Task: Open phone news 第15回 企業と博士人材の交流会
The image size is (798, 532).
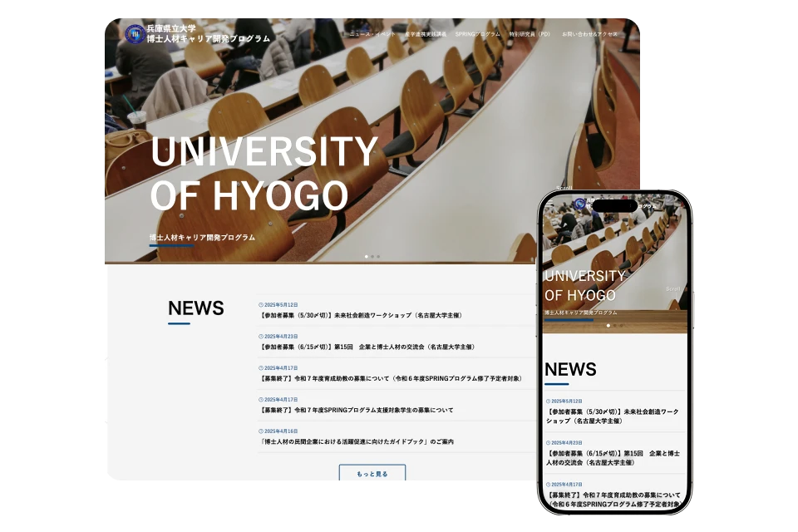Action: point(613,458)
